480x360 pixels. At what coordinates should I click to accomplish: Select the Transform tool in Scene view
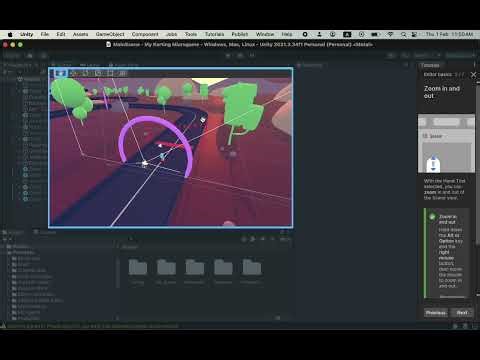123,73
